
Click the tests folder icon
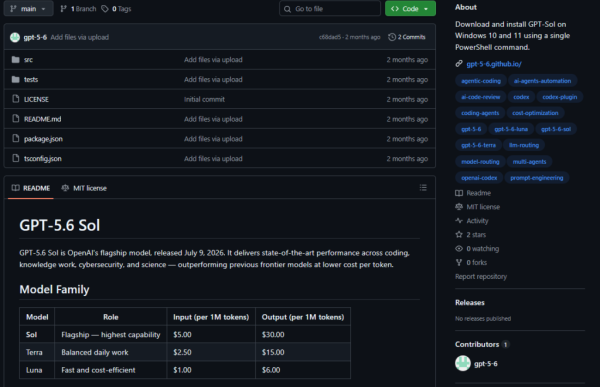click(x=16, y=79)
